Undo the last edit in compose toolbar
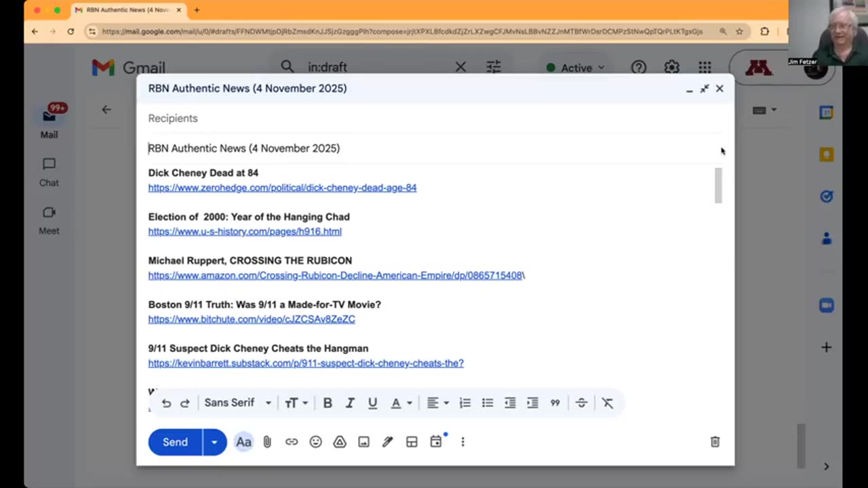Screen dimensions: 868x488 pyautogui.click(x=166, y=403)
